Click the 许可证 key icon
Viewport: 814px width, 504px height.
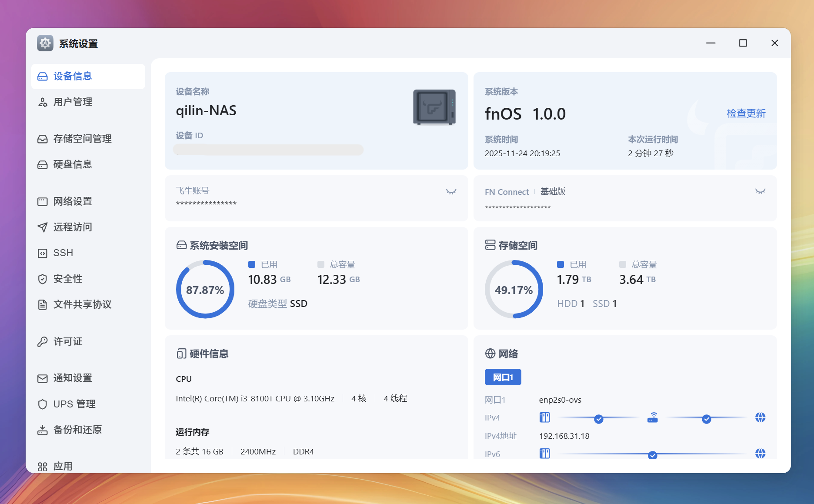[x=43, y=342]
